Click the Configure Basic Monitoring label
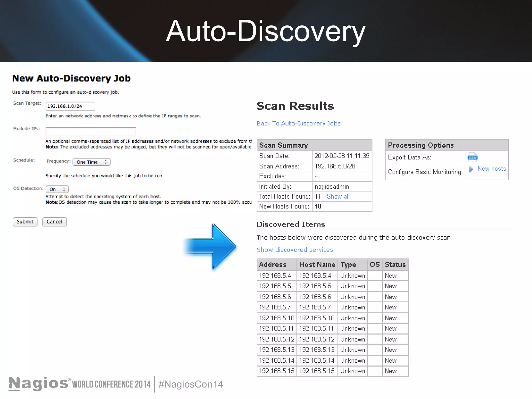Image resolution: width=532 pixels, height=399 pixels. [x=425, y=172]
